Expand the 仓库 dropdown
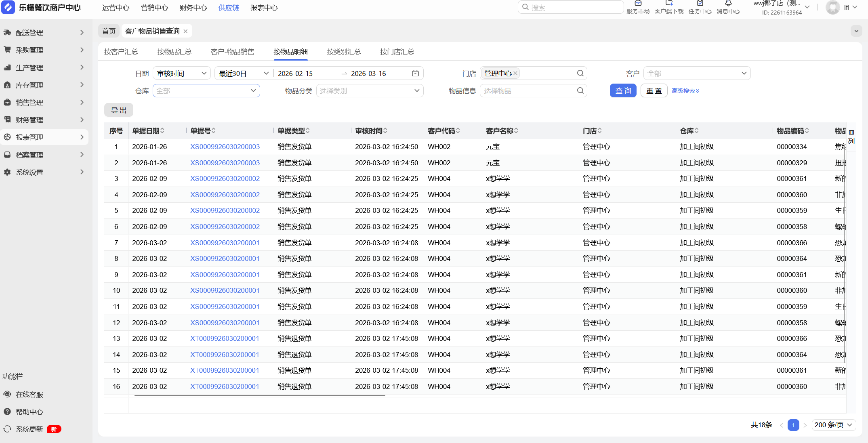The image size is (868, 443). point(206,91)
